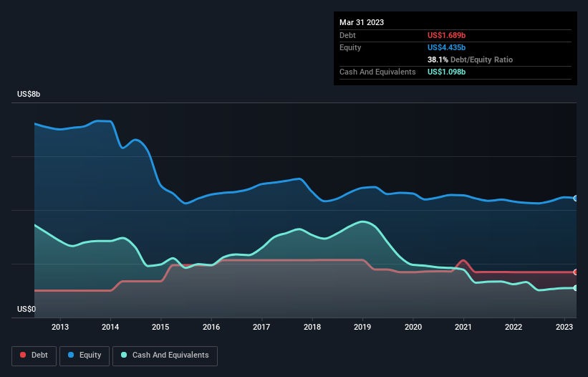The image size is (588, 377).
Task: Click the US$0 y-axis label
Action: (x=26, y=309)
